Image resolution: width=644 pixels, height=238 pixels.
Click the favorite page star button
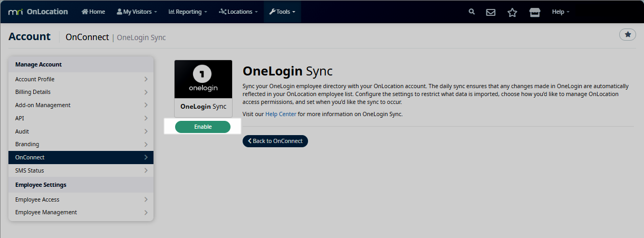(627, 34)
